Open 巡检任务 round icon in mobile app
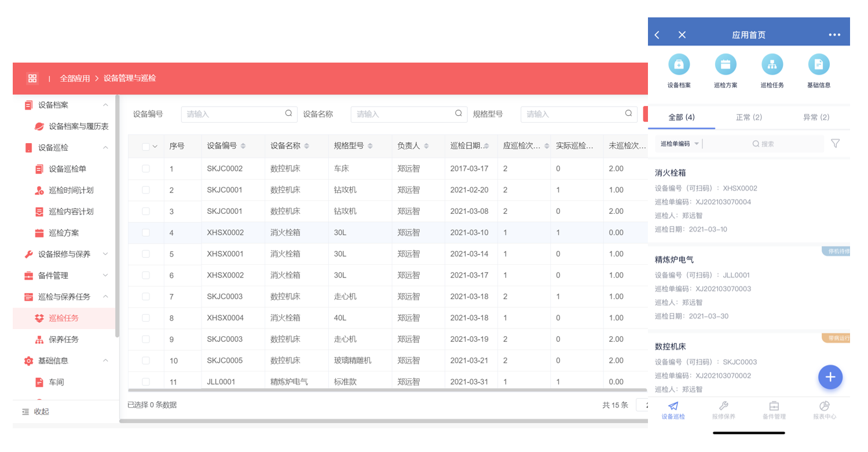This screenshot has width=868, height=452. click(x=772, y=64)
